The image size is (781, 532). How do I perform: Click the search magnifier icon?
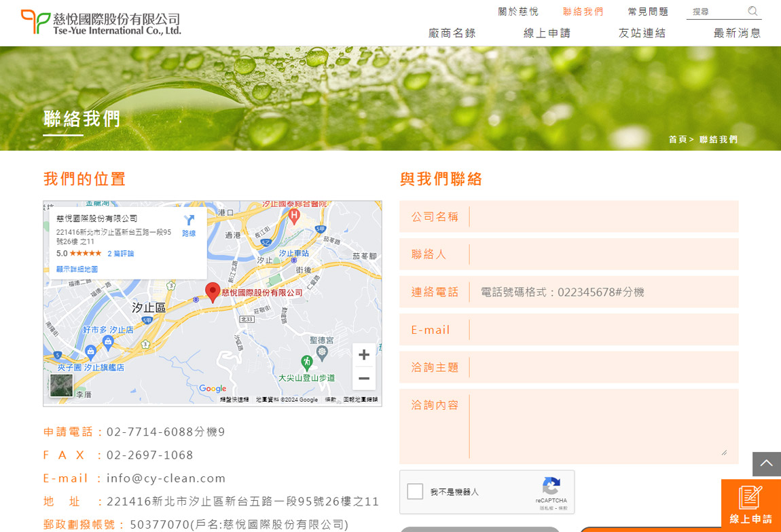pyautogui.click(x=752, y=11)
